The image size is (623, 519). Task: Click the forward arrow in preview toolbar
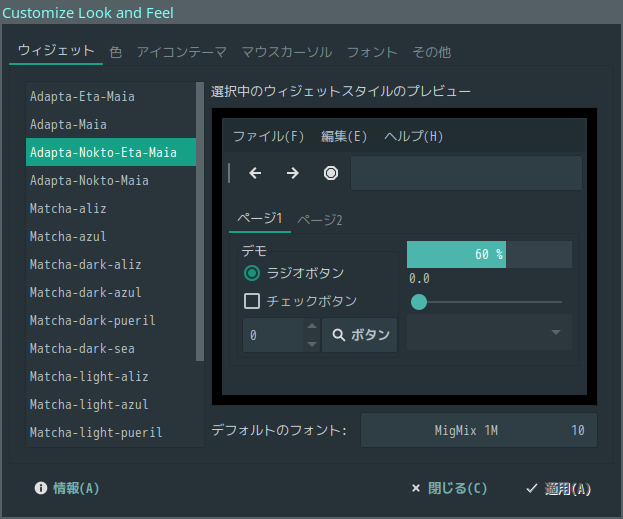[x=293, y=173]
